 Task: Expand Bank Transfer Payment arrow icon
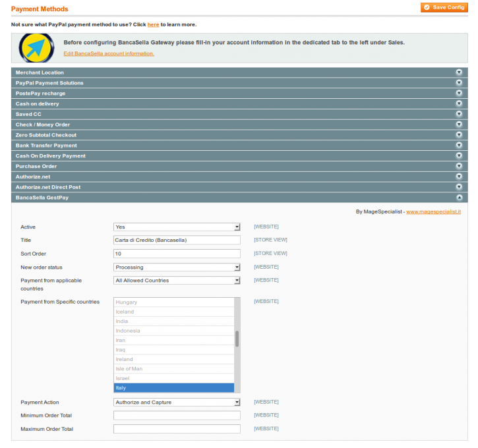click(x=459, y=145)
